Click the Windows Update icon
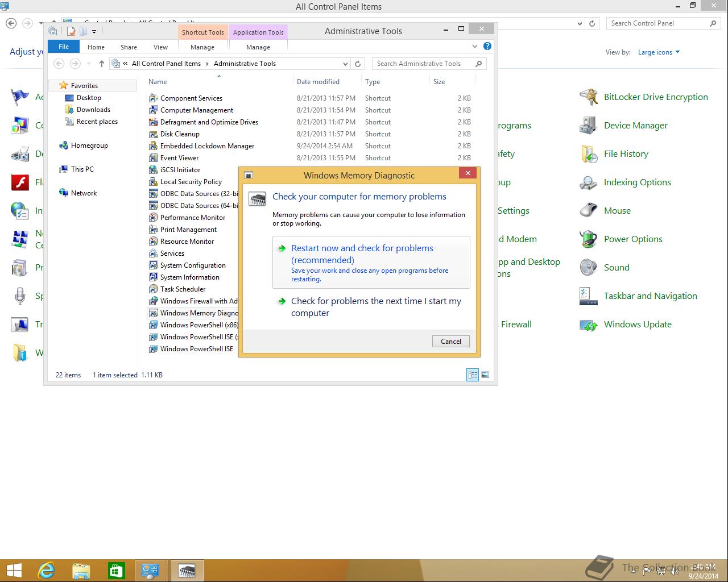 pyautogui.click(x=589, y=325)
